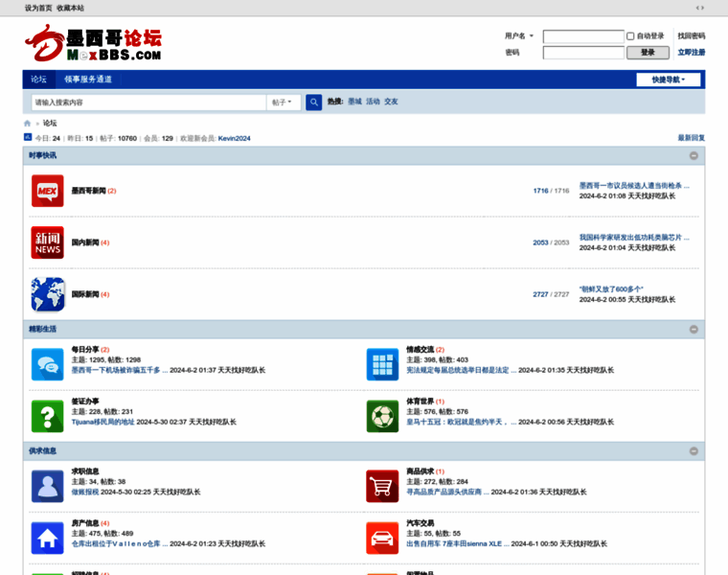Screen dimensions: 728x575
Task: Click the magnifier search button
Action: tap(313, 102)
